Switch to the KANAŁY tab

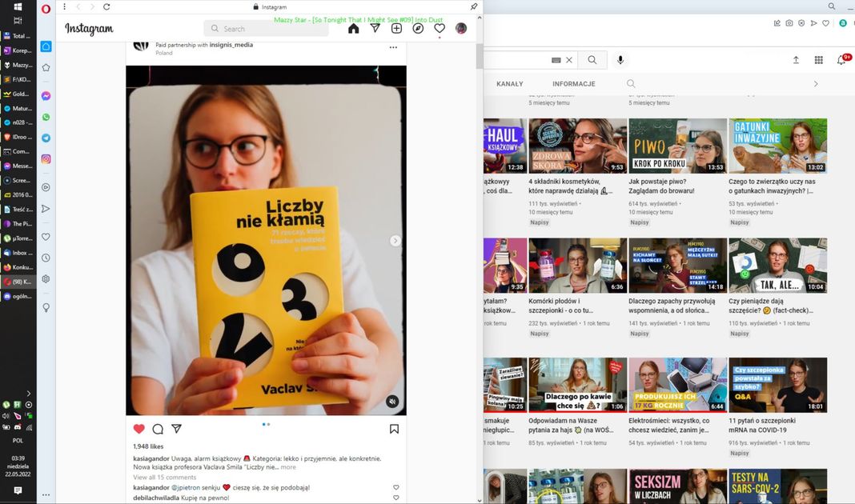click(509, 84)
